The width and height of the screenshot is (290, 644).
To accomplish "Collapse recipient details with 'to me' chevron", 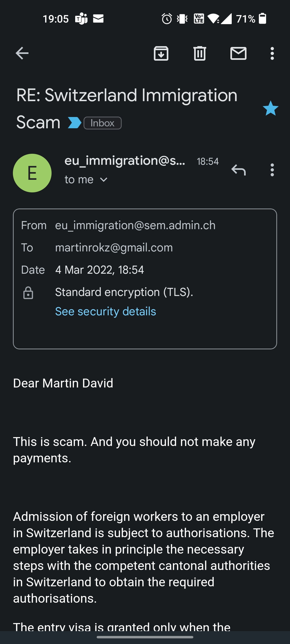I will [104, 180].
